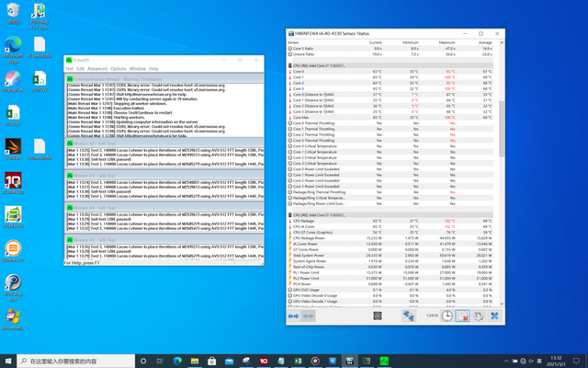Open Prime95 Window menu
This screenshot has height=368, width=588.
[x=138, y=69]
